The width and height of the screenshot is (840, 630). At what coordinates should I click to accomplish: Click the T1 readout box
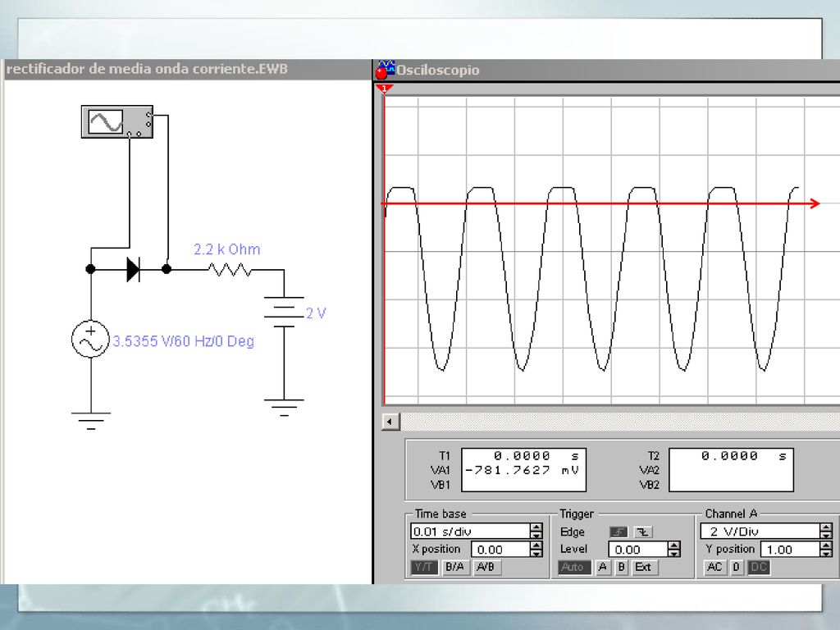pos(524,470)
